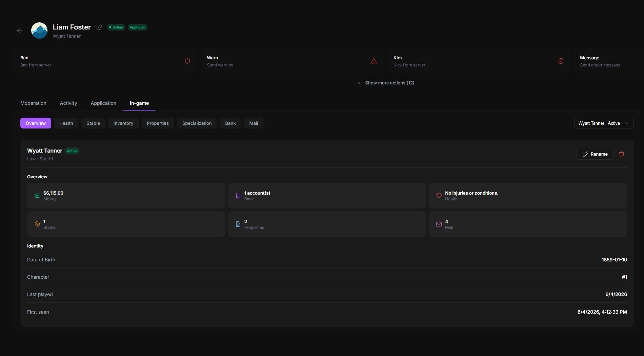Click the Stable pin icon
The width and height of the screenshot is (644, 356).
[x=37, y=224]
